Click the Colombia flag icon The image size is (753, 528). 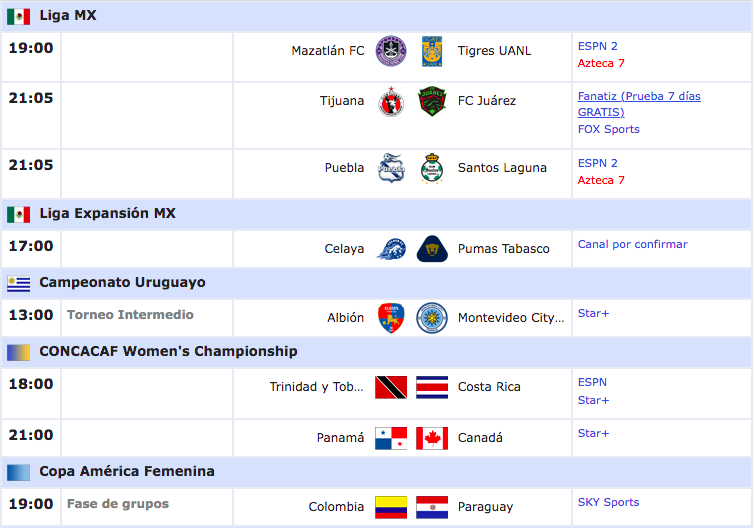tap(391, 507)
